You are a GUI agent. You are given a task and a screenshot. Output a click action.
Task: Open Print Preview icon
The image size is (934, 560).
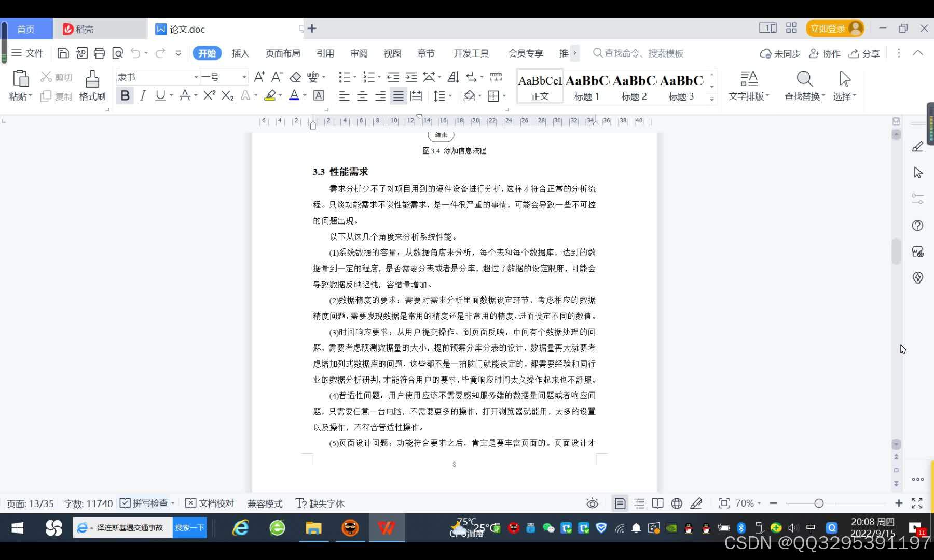118,53
